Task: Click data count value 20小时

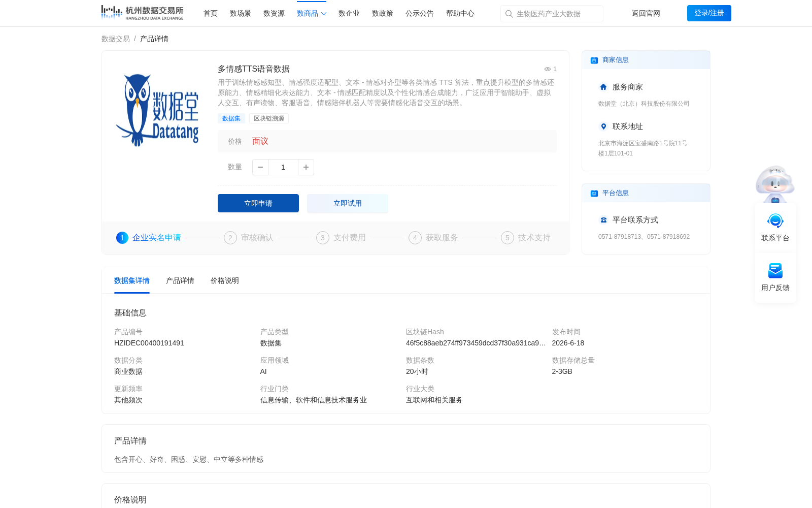Action: pyautogui.click(x=417, y=371)
